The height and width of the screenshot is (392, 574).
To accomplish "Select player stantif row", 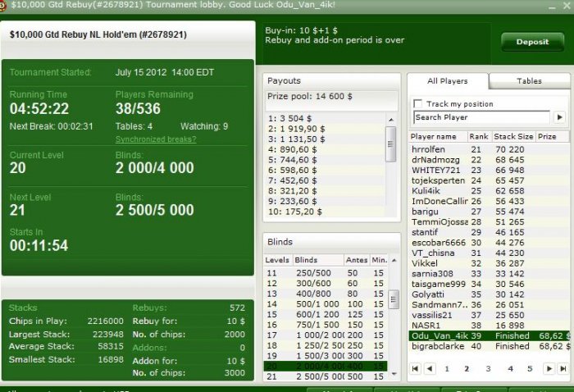I will [x=489, y=232].
